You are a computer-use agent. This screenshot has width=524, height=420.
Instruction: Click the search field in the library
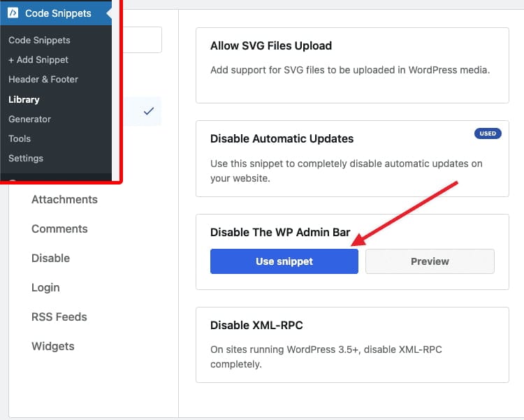140,40
